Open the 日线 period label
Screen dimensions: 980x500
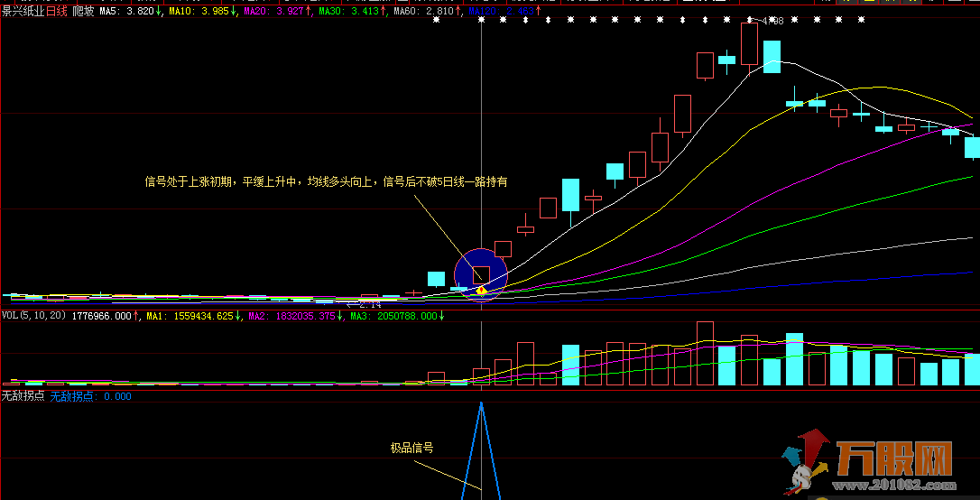coord(56,11)
